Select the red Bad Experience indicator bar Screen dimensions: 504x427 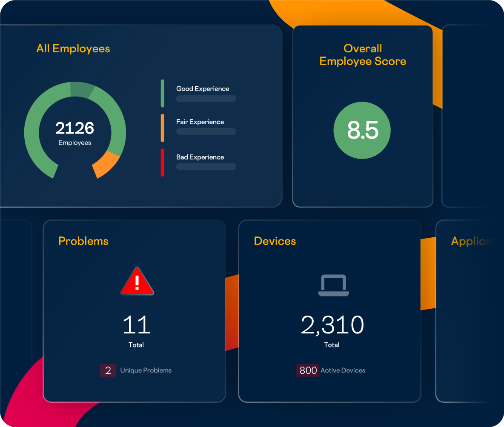(x=163, y=162)
